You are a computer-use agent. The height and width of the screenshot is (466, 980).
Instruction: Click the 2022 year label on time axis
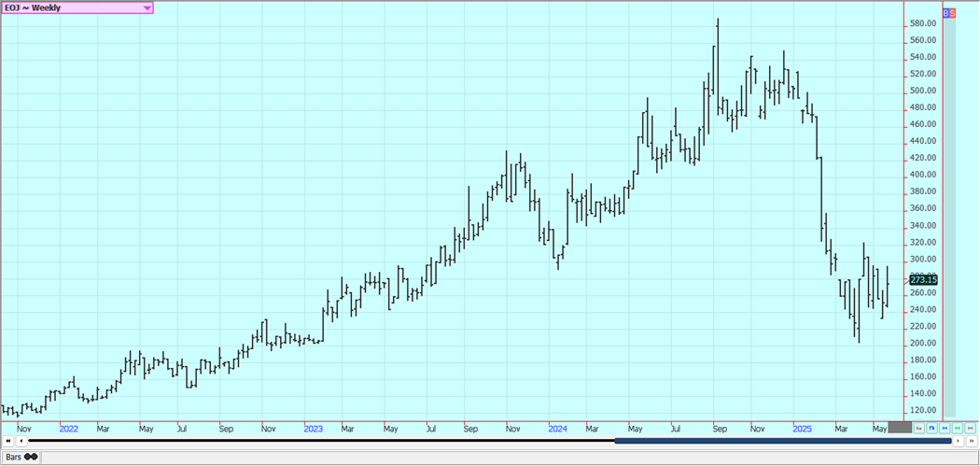click(69, 429)
